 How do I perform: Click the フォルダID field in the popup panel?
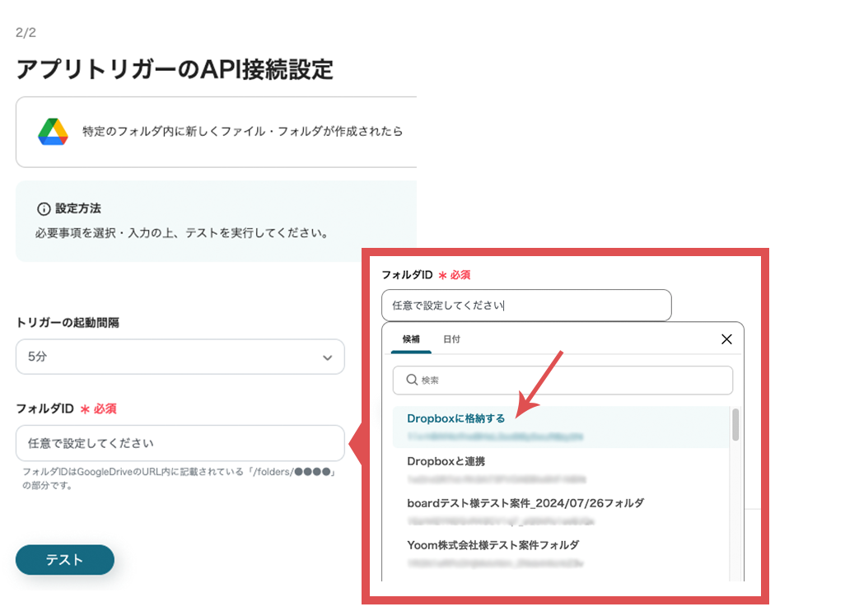tap(526, 305)
